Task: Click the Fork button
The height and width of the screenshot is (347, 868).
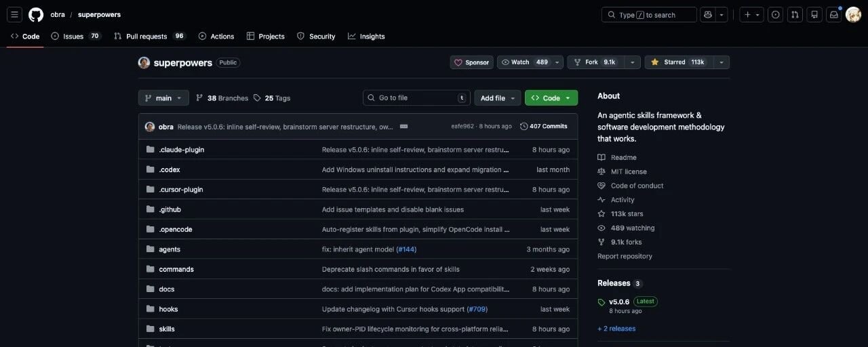Action: click(594, 62)
